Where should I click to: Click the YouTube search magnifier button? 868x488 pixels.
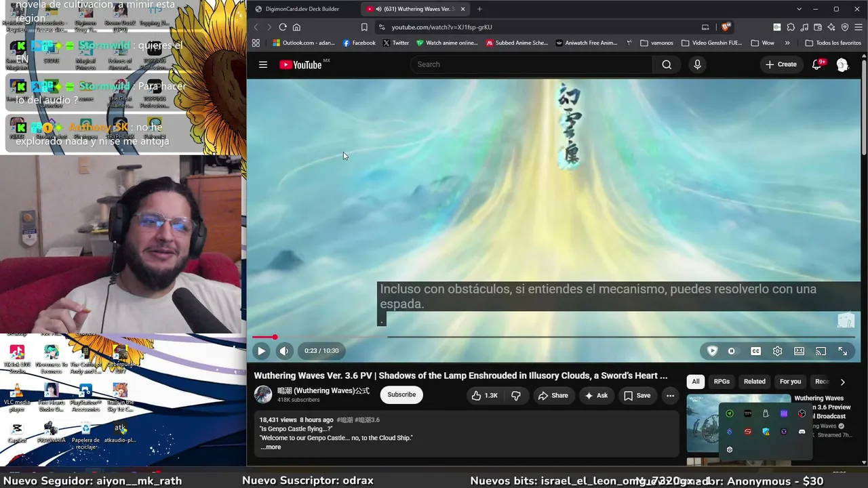[667, 64]
